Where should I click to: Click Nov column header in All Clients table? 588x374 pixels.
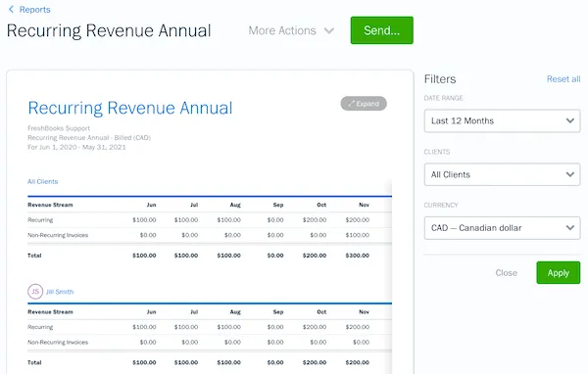pyautogui.click(x=364, y=205)
